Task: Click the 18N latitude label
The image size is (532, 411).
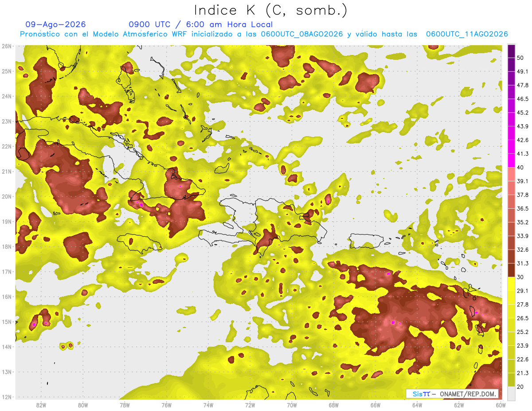Action: (x=7, y=247)
